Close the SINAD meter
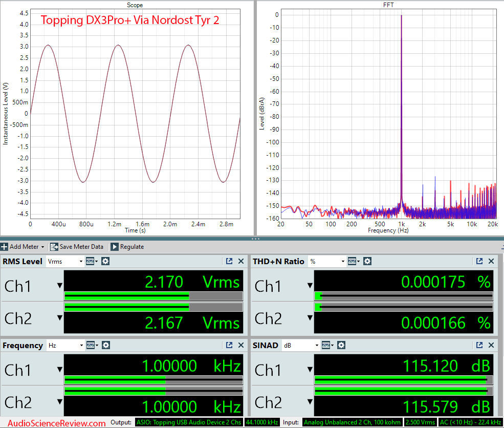Image resolution: width=504 pixels, height=428 pixels. point(491,346)
